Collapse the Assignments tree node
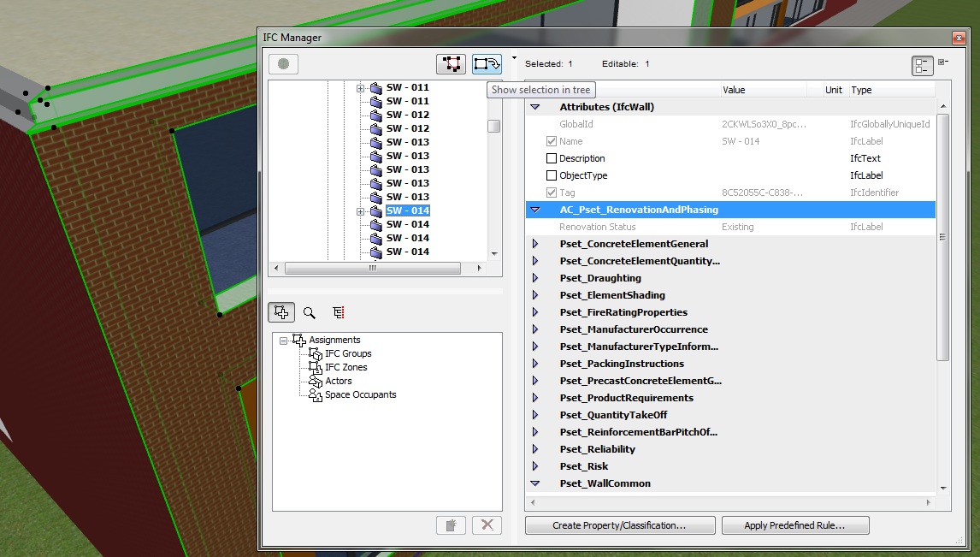Image resolution: width=980 pixels, height=557 pixels. click(x=283, y=340)
